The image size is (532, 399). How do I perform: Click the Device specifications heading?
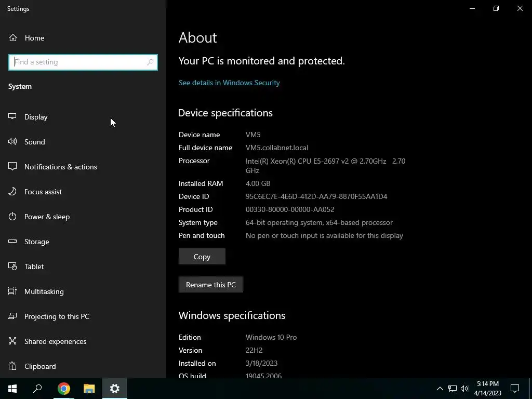coord(225,113)
